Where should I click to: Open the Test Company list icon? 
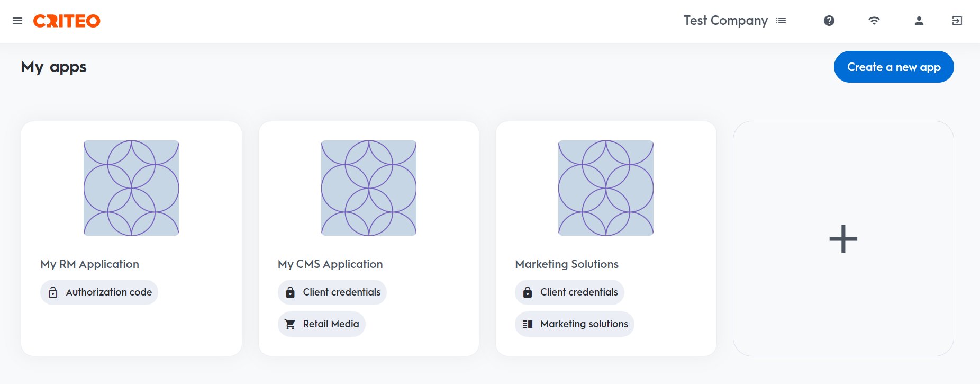coord(781,21)
